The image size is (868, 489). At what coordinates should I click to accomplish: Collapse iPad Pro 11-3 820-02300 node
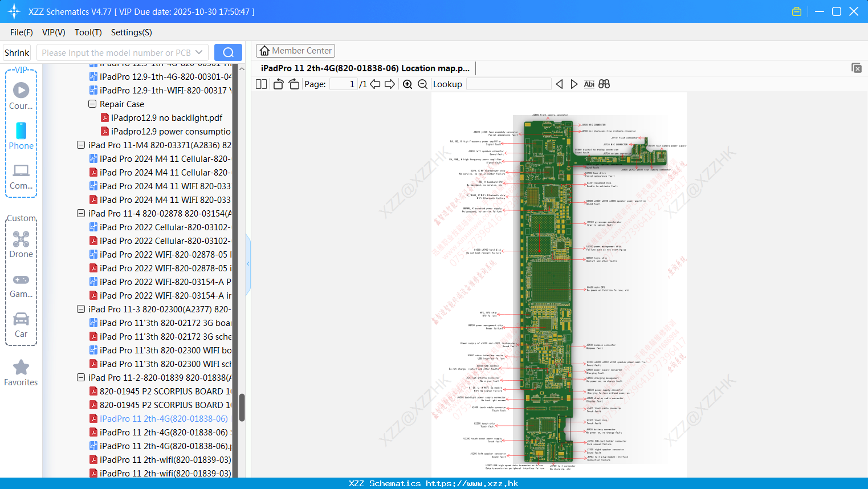pos(81,309)
